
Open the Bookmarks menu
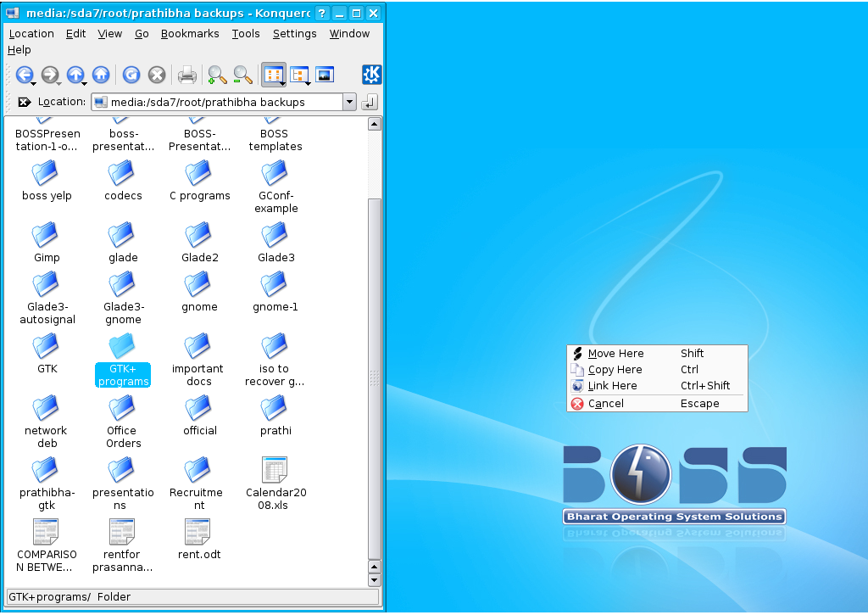pyautogui.click(x=190, y=34)
